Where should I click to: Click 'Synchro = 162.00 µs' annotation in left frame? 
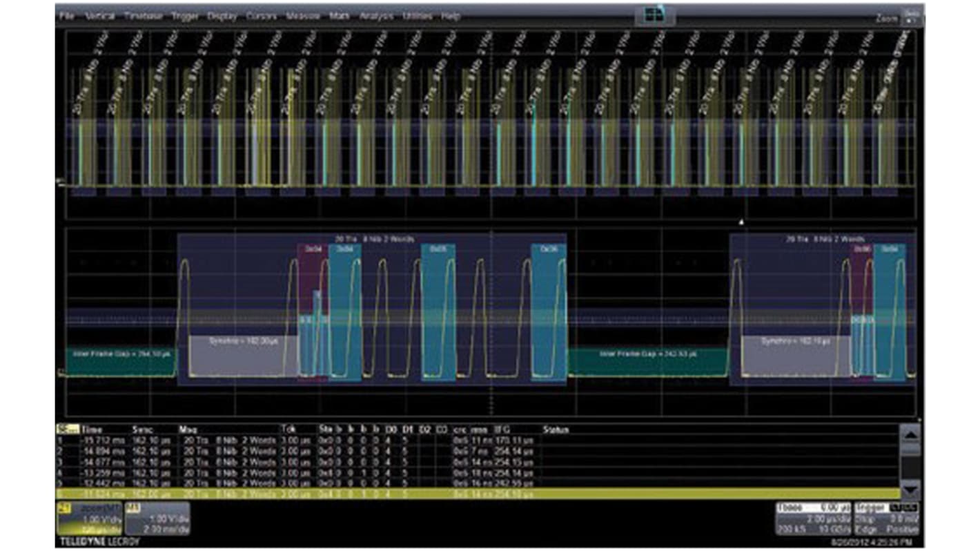[x=244, y=340]
